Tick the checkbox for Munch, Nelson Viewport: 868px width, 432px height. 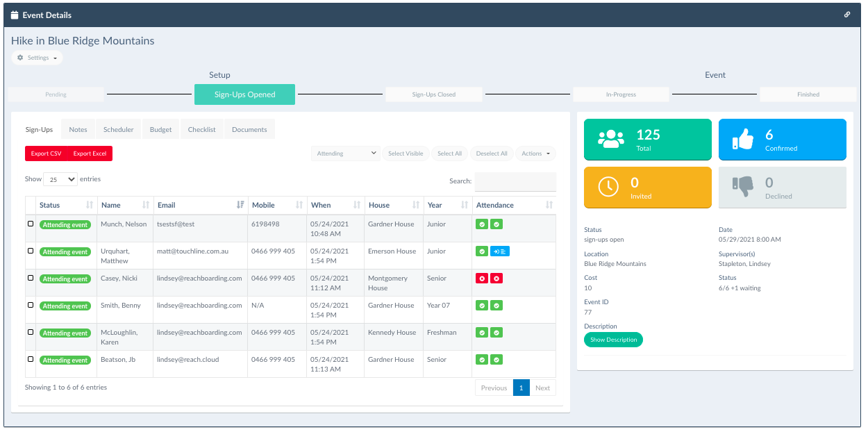(x=31, y=224)
